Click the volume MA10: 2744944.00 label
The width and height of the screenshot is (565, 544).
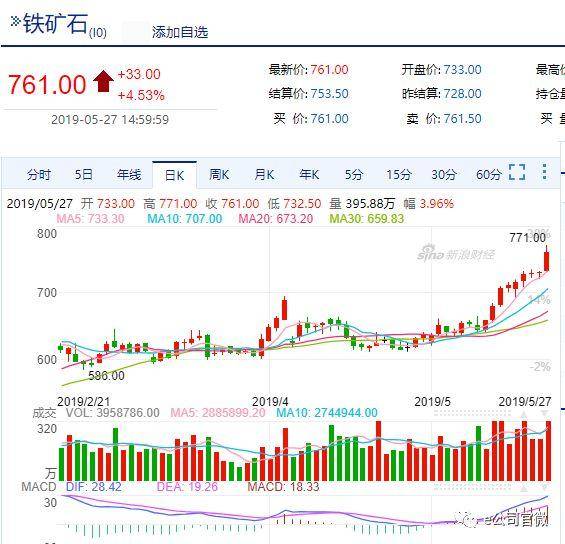[327, 413]
